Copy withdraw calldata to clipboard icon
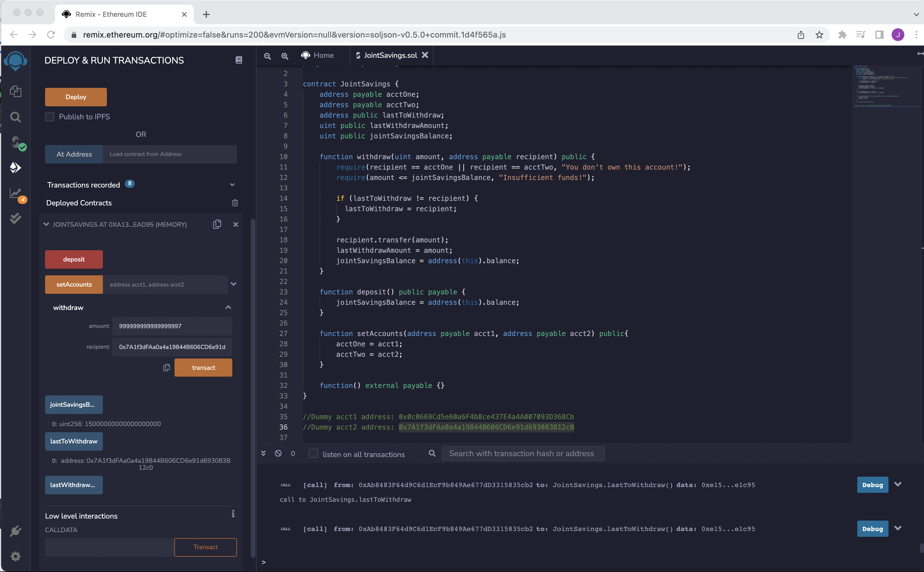The height and width of the screenshot is (572, 924). pos(166,367)
